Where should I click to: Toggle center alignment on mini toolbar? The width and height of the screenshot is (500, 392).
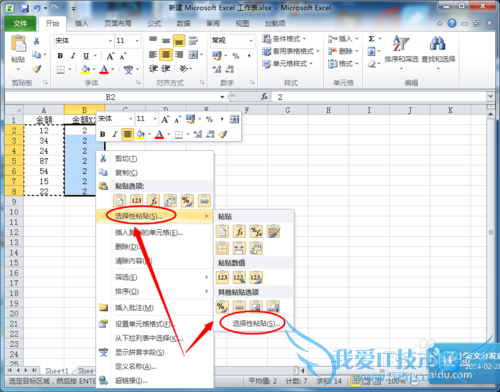(127, 134)
